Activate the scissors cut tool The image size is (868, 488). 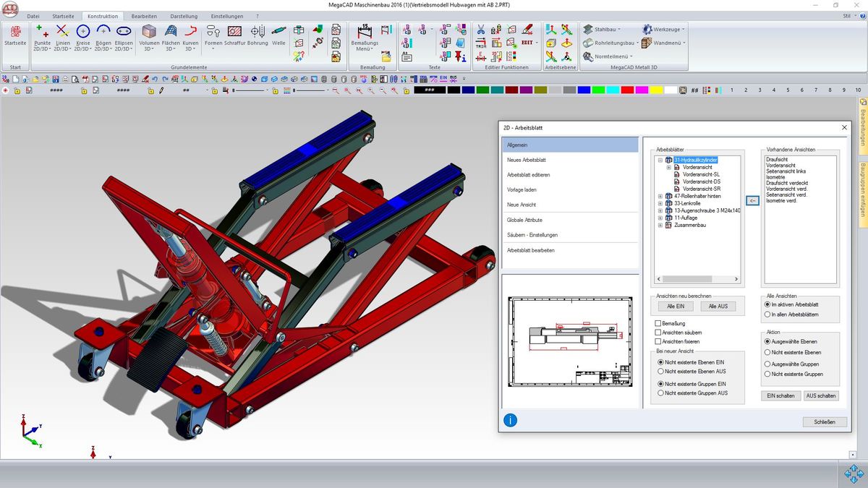[x=480, y=30]
